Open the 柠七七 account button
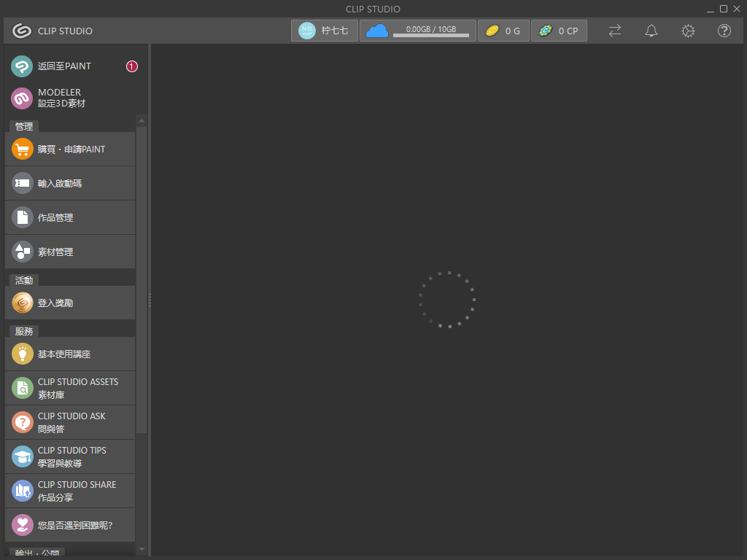 (325, 31)
